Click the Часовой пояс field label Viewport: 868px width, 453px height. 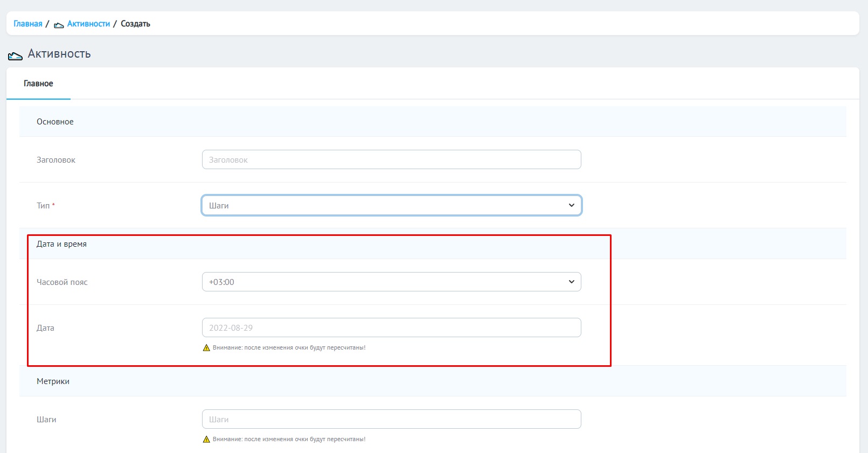62,282
